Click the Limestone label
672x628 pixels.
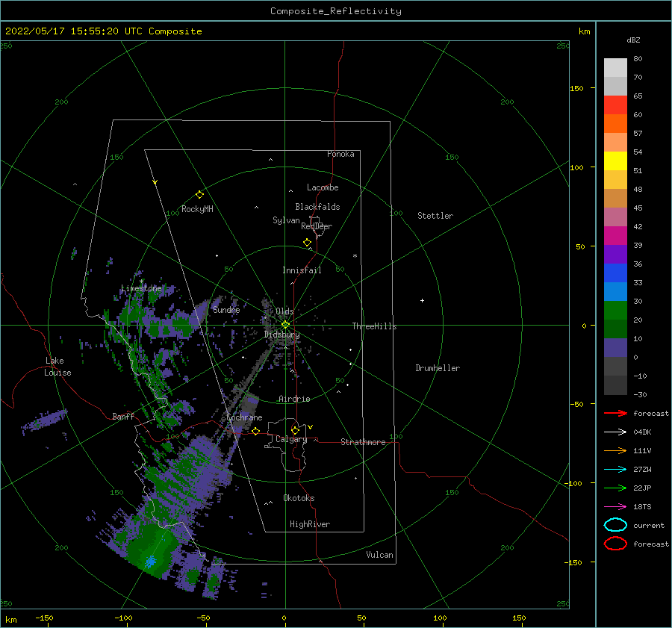click(141, 288)
